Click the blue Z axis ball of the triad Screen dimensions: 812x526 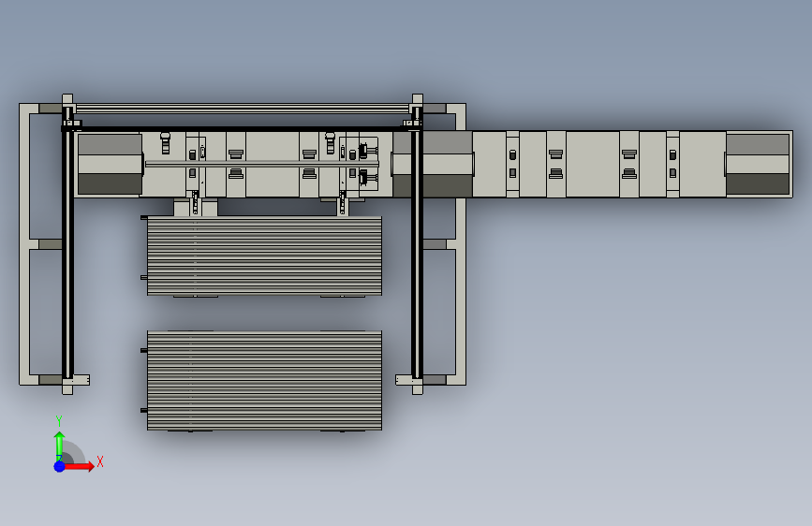[60, 466]
